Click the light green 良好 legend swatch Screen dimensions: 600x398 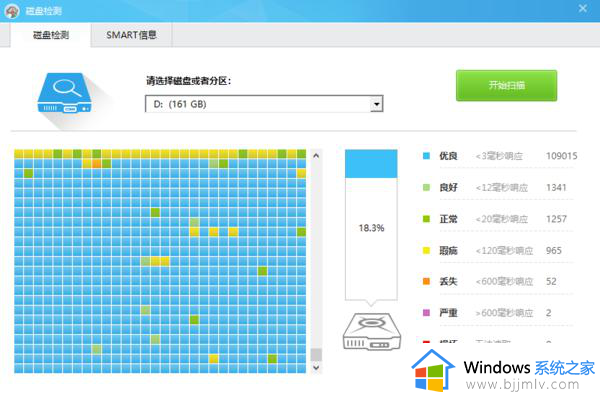coord(426,187)
